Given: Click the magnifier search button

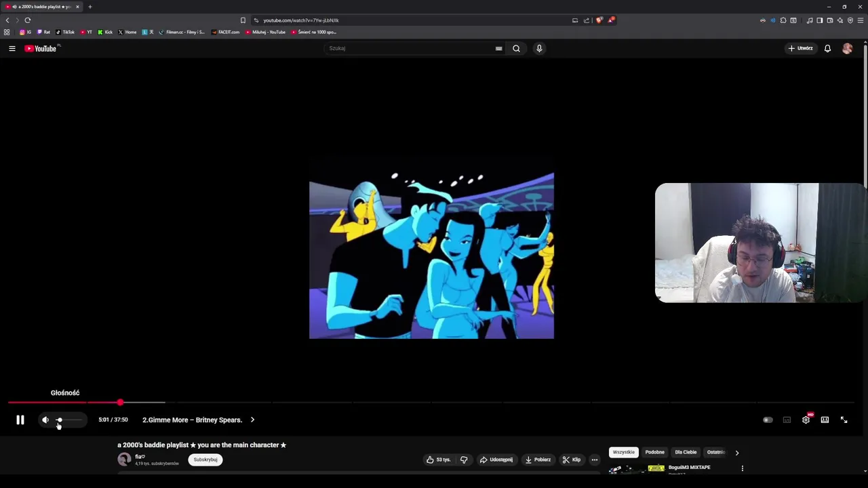Looking at the screenshot, I should (516, 48).
